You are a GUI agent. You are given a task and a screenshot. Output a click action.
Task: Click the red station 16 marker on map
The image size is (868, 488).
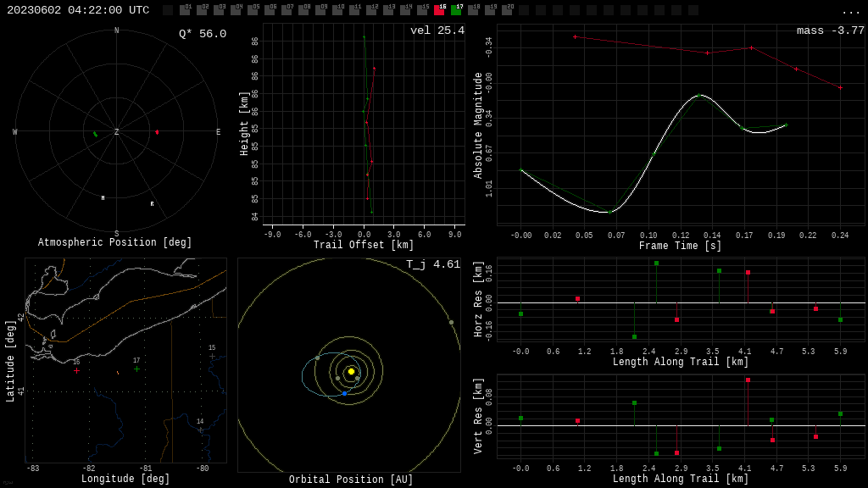point(76,371)
